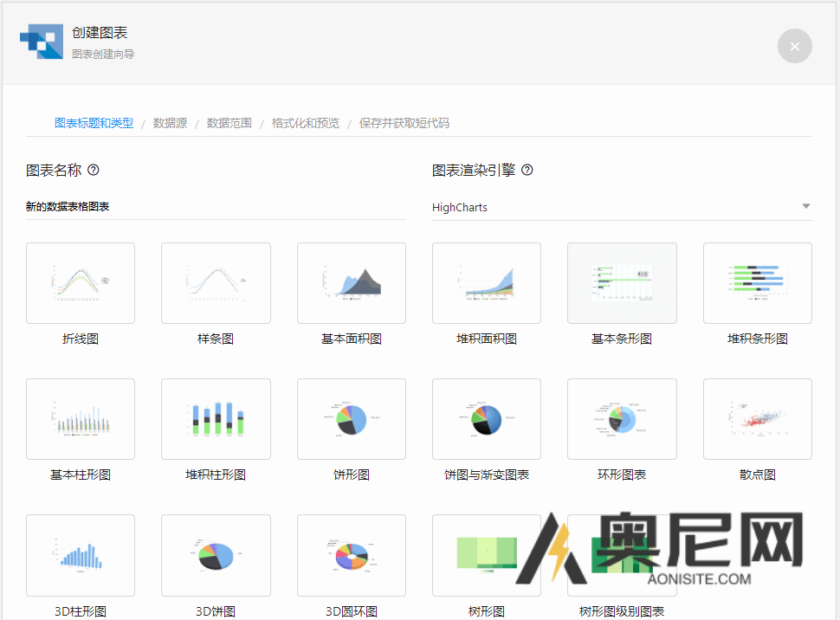Select the 堆积面积图 stacked area chart

[487, 283]
